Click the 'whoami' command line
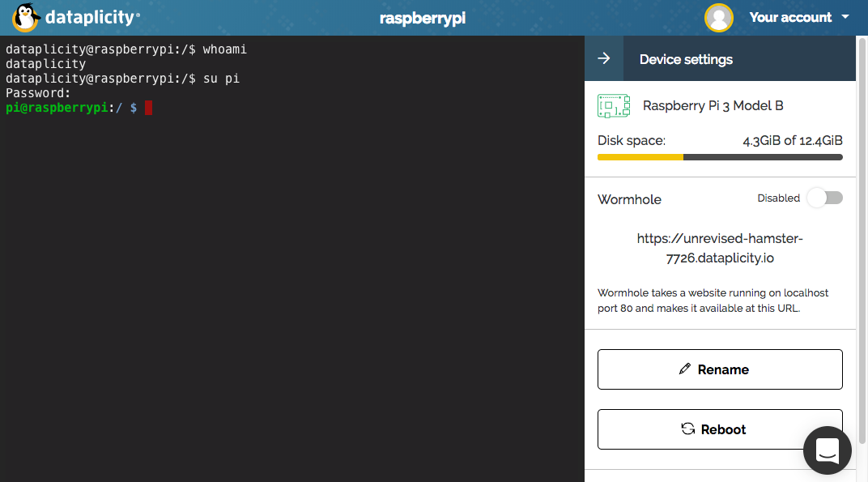 (x=126, y=49)
